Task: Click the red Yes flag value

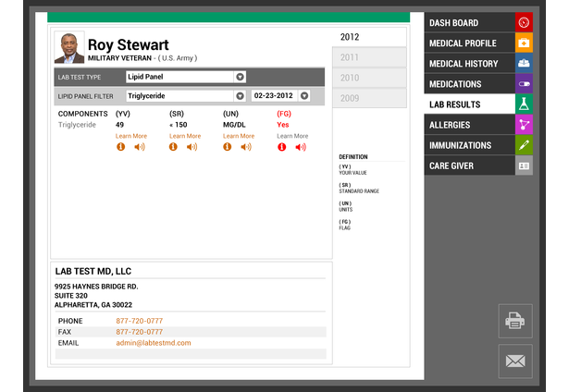Action: tap(283, 125)
